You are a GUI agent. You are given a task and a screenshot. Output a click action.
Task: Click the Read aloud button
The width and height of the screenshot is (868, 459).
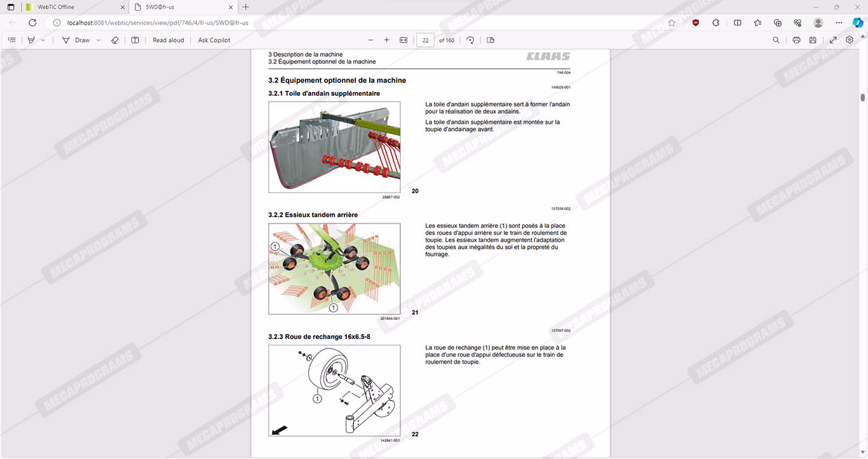(168, 40)
